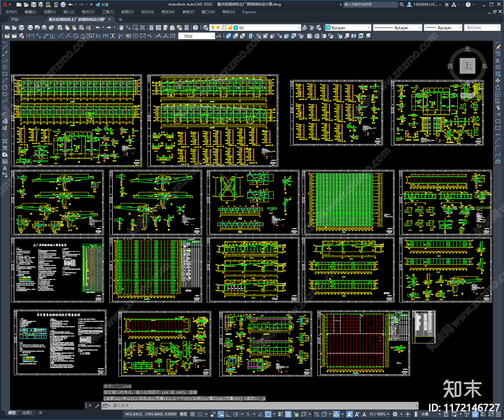Open Layer Properties Manager icon
504x420 pixels.
pos(206,28)
